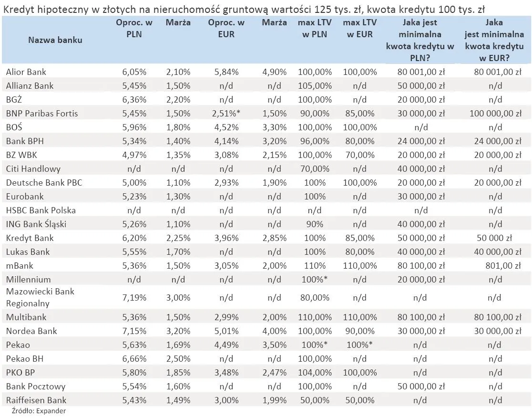This screenshot has width=532, height=418.
Task: Click the 'Nazwa banku' column header
Action: tap(55, 40)
